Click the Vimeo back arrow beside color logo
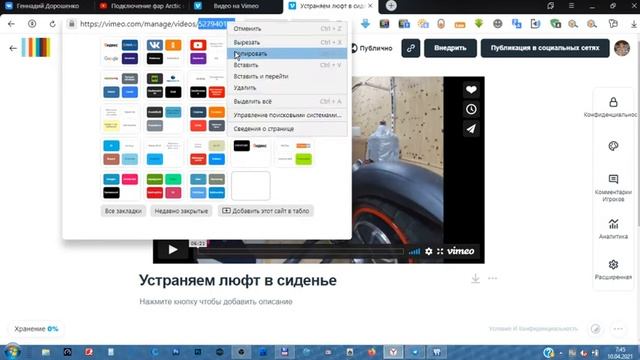 (x=13, y=48)
